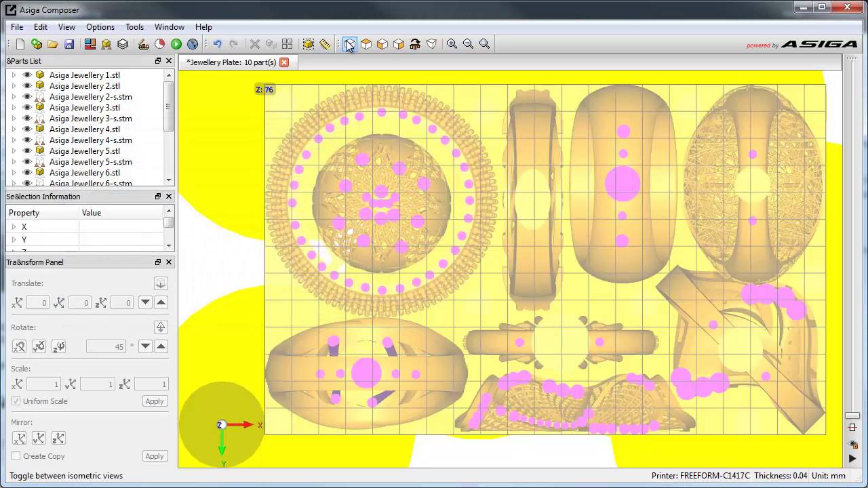Open the Help menu

(203, 27)
